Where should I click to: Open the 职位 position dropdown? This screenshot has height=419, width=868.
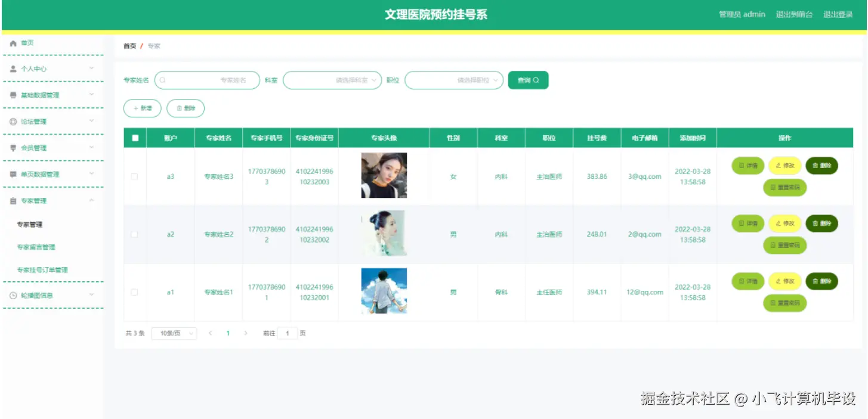pyautogui.click(x=454, y=80)
